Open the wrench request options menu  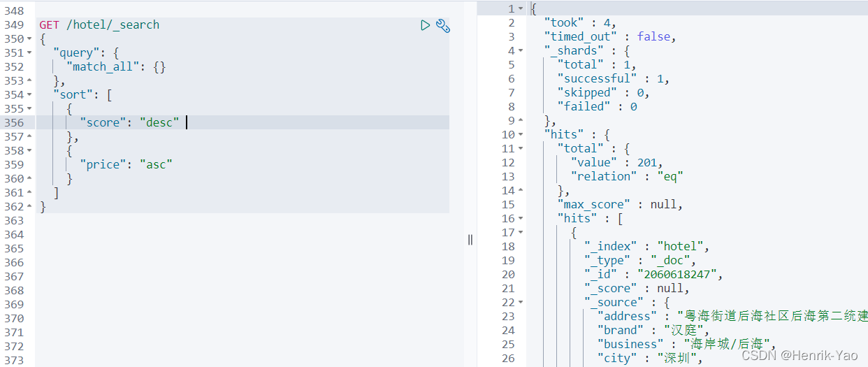click(x=442, y=25)
